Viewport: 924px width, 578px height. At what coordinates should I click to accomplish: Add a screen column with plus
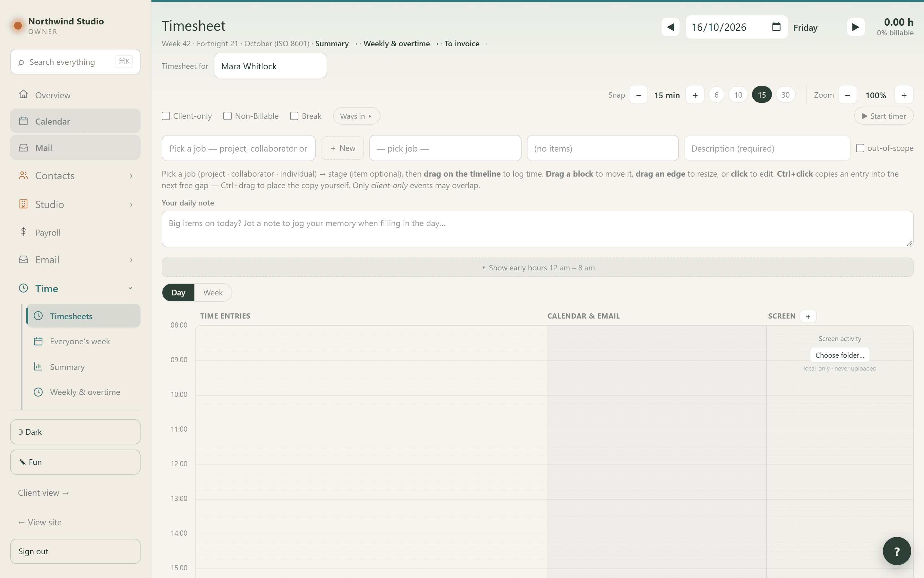[808, 316]
